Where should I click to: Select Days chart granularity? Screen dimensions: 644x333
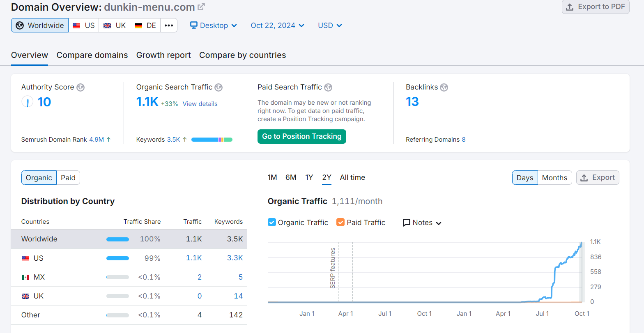tap(525, 178)
